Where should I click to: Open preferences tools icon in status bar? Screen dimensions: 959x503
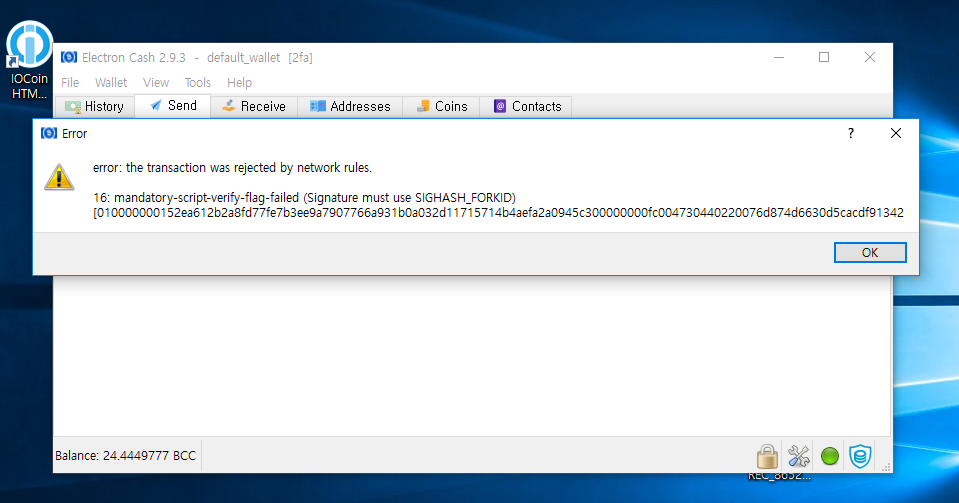[798, 456]
